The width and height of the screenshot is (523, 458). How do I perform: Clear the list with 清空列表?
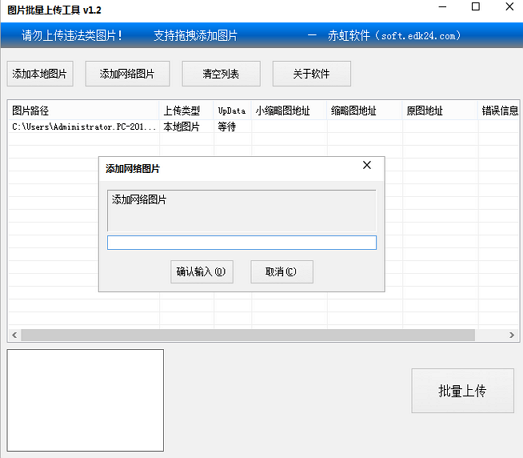tap(221, 74)
